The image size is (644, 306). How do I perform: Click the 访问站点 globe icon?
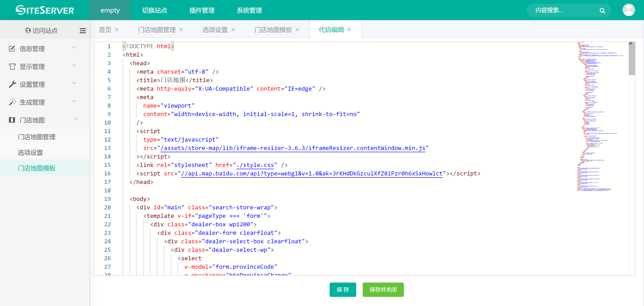28,31
